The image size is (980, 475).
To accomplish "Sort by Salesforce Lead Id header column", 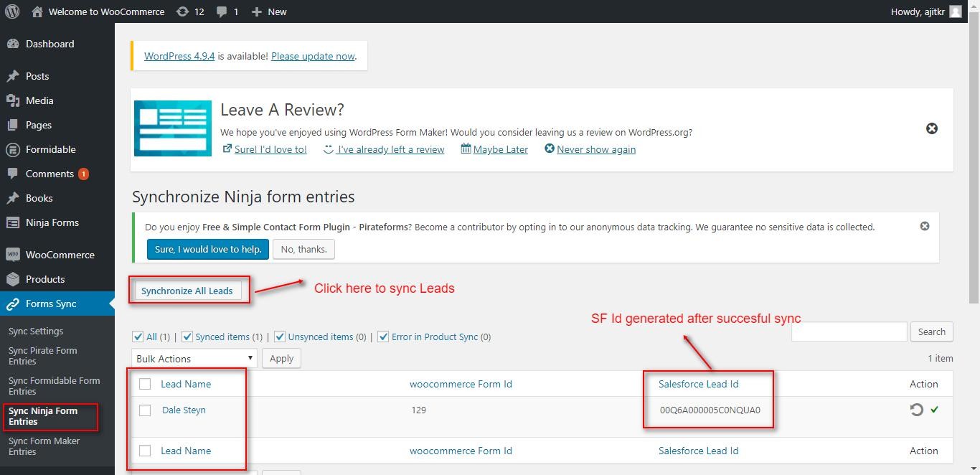I will (x=698, y=384).
